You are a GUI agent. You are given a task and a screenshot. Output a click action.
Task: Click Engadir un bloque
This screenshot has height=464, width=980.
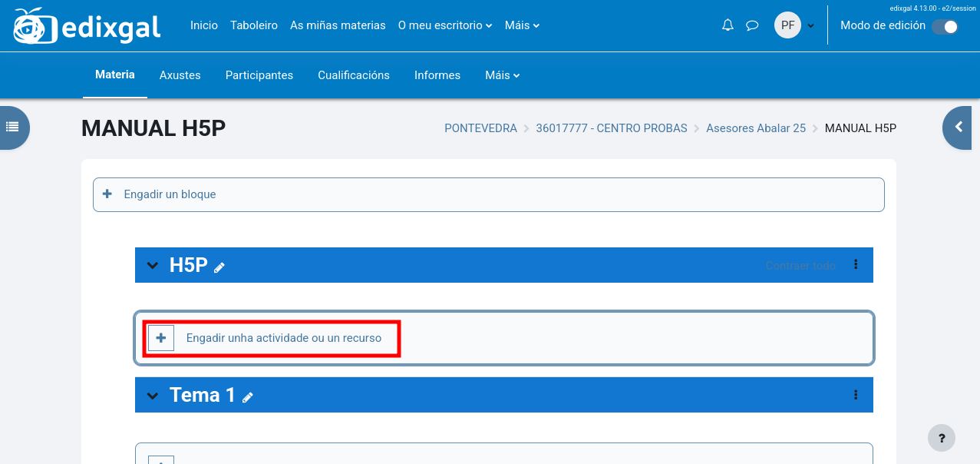click(170, 194)
